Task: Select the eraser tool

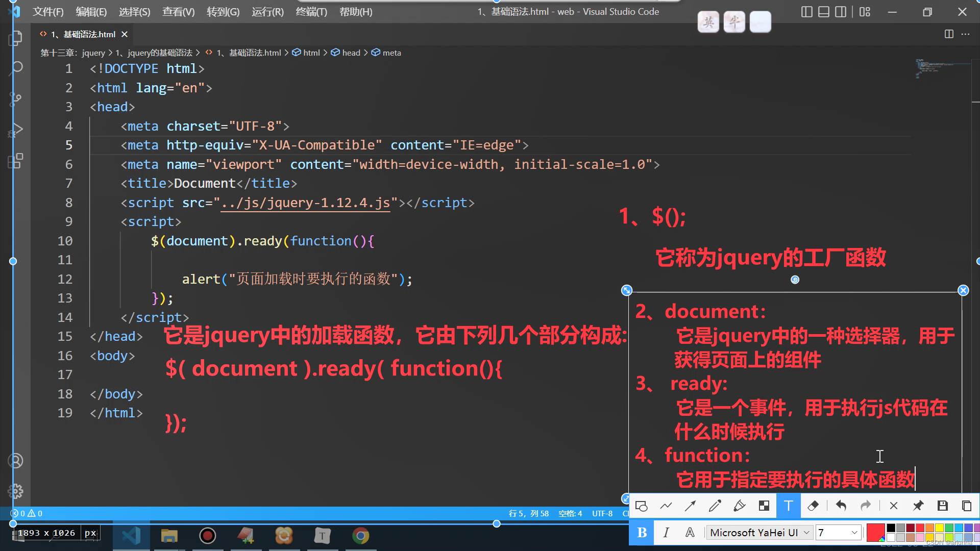Action: pyautogui.click(x=813, y=506)
